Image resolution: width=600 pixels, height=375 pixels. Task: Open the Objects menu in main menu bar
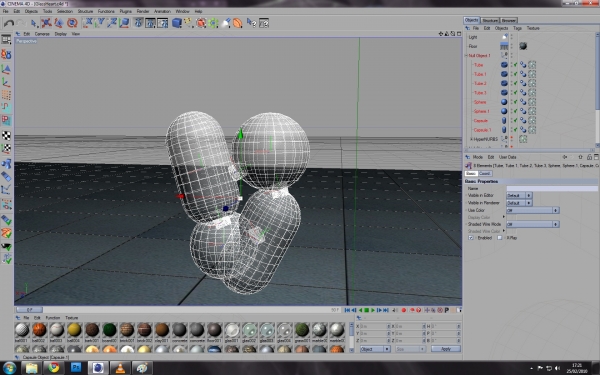point(31,11)
